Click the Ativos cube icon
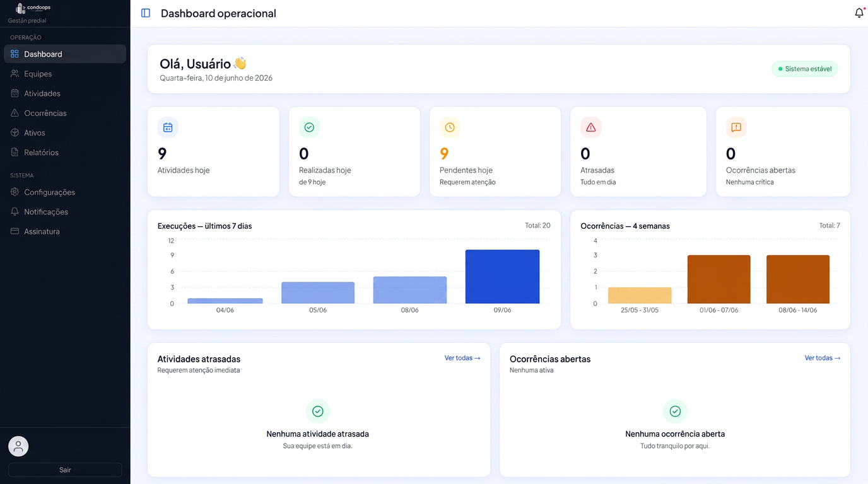Viewport: 868px width, 484px height. [x=15, y=132]
